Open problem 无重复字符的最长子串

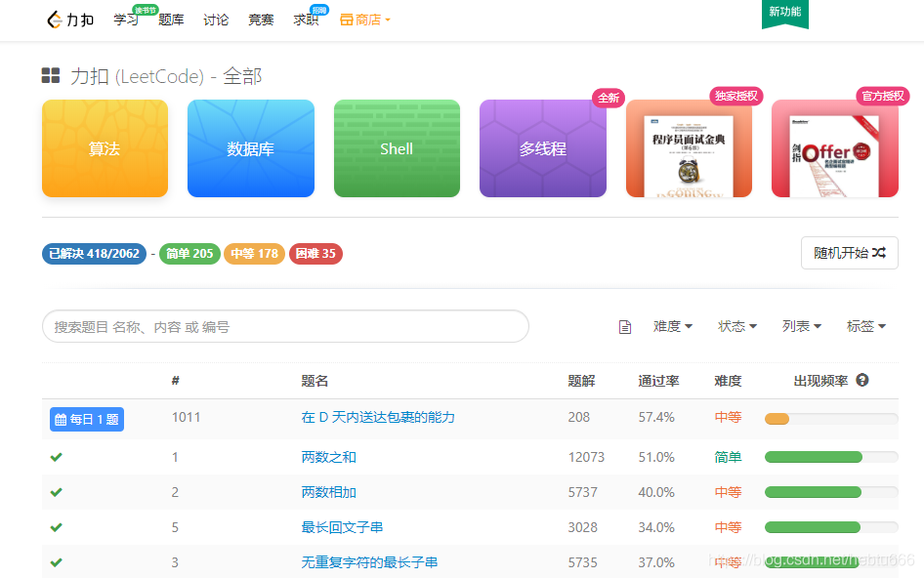[369, 562]
